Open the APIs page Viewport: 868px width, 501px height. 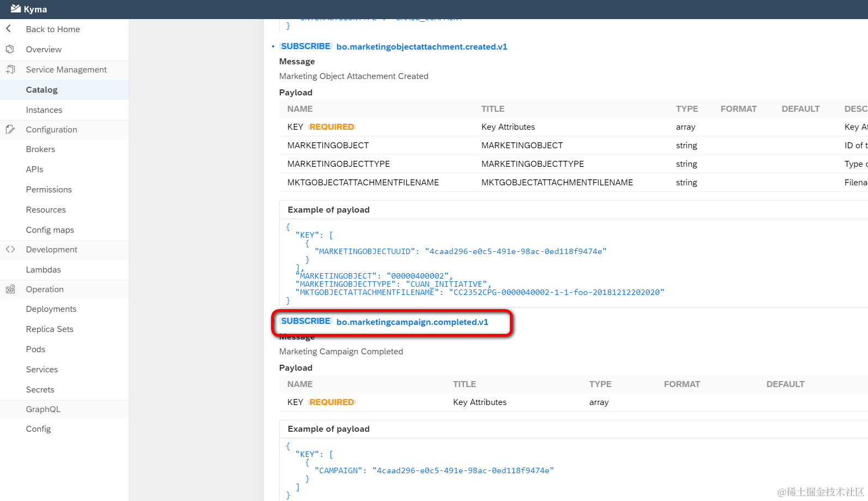[x=34, y=170]
